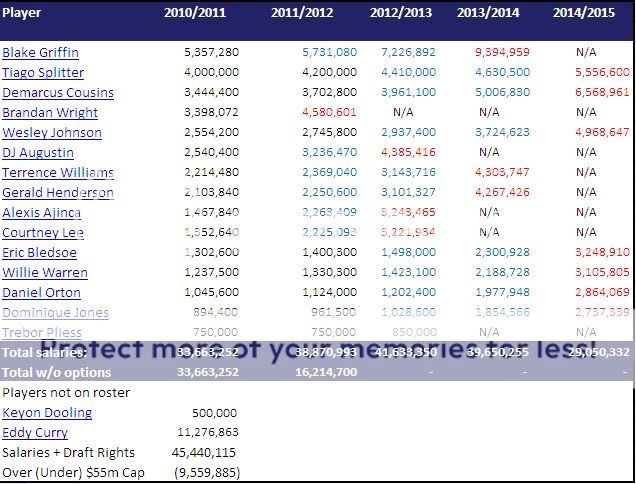This screenshot has width=636, height=484.
Task: Open the Blake Griffin player link
Action: 41,52
